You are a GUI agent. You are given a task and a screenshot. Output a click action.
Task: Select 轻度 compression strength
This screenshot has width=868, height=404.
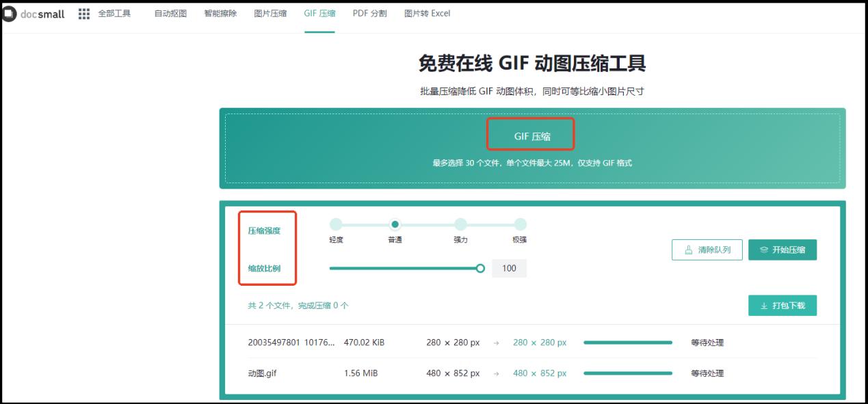335,223
